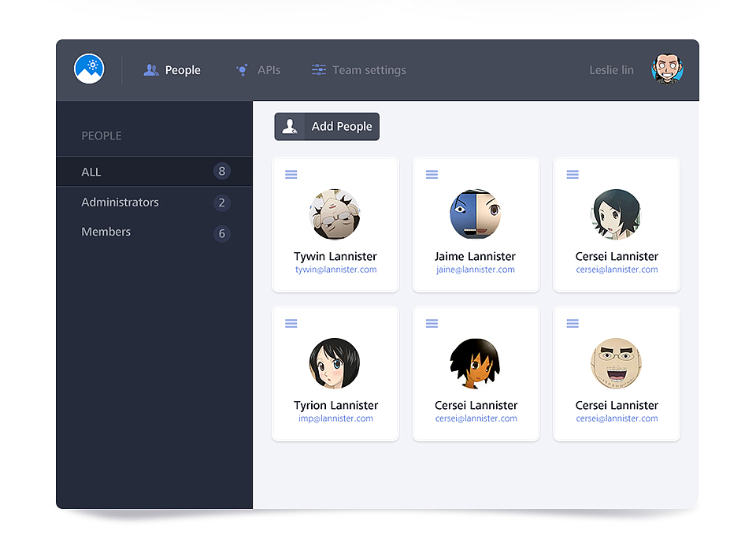Viewport: 756px width, 550px height.
Task: Open Team settings tab
Action: 359,70
